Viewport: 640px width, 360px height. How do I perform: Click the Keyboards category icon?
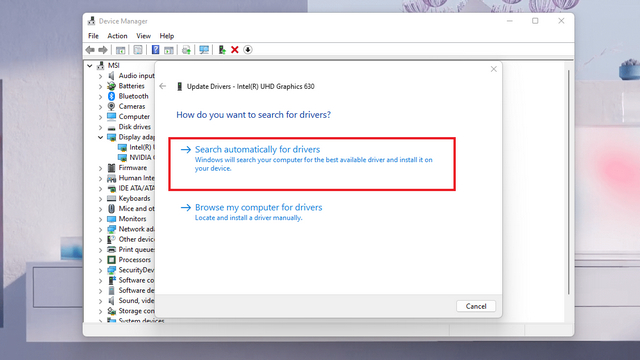[x=111, y=198]
